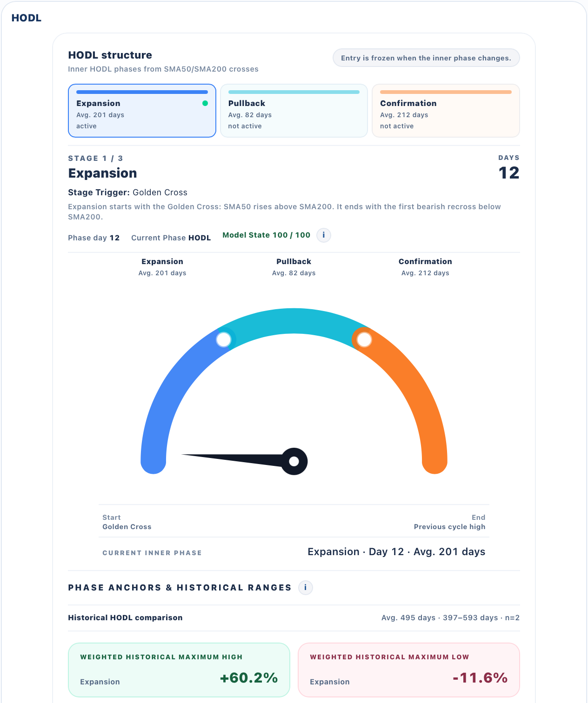Click the HODL page title

coord(27,18)
